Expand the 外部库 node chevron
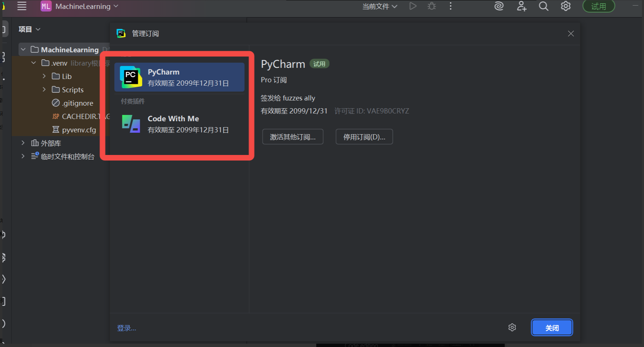Screen dimensions: 644x347 [x=23, y=143]
